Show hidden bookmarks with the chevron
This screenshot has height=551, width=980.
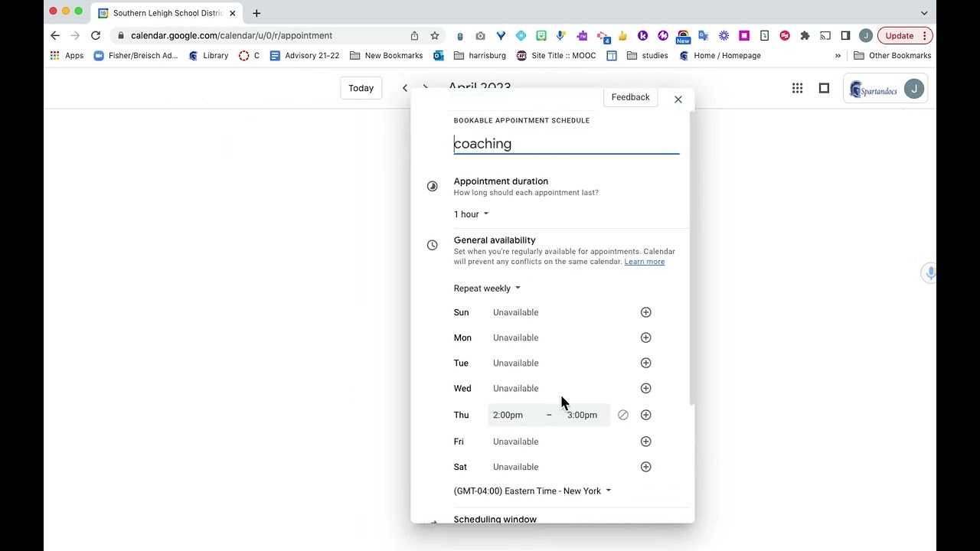838,56
